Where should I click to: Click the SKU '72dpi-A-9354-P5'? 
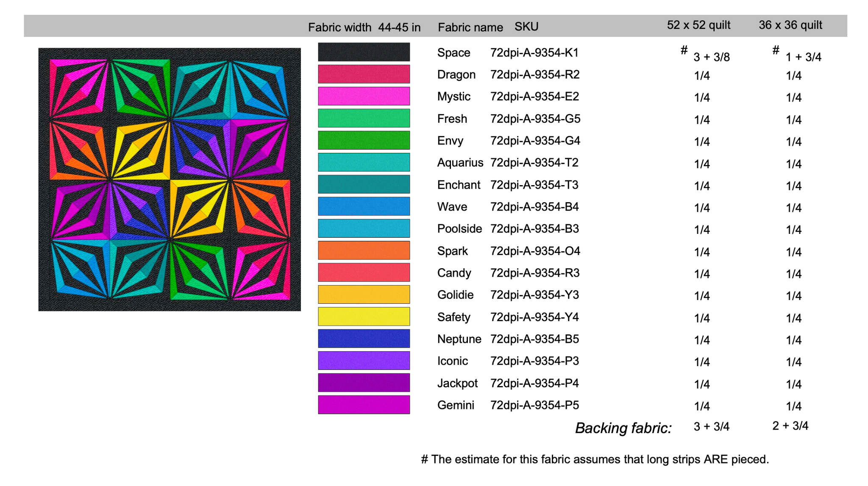tap(534, 405)
